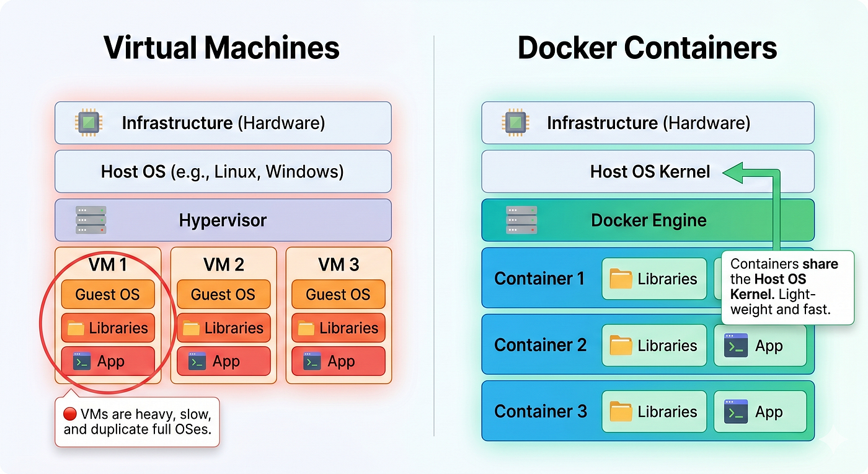Click the Libraries folder icon in Container 2
868x474 pixels.
point(621,346)
